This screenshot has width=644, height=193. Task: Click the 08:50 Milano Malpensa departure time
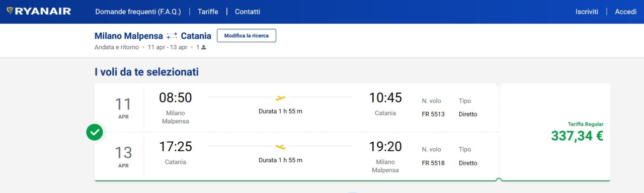175,98
